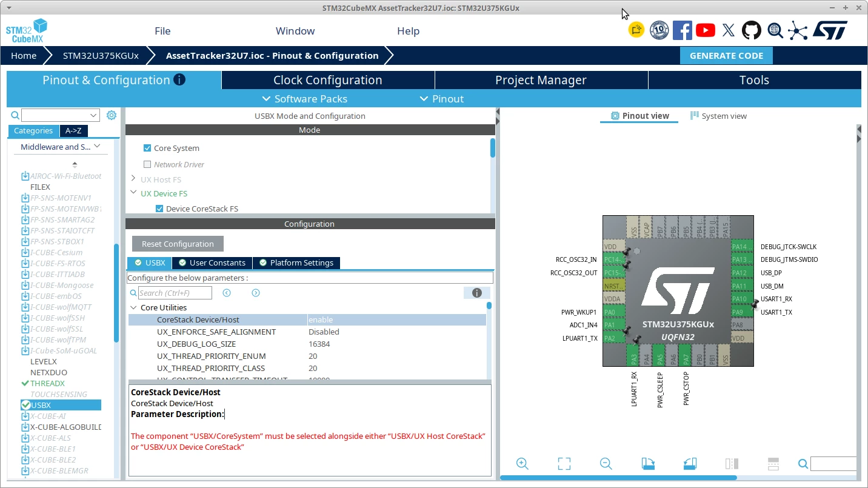Open the wiki search icon in header

coord(775,30)
